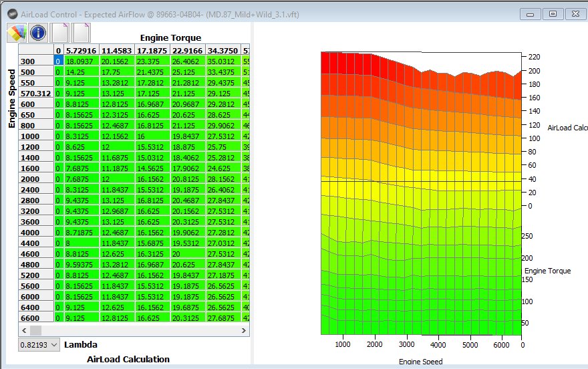
Task: Minimize the AirLoad Control window
Action: 530,14
